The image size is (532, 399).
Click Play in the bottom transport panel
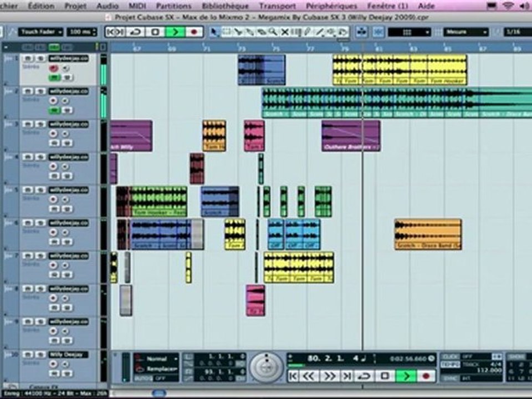click(406, 376)
